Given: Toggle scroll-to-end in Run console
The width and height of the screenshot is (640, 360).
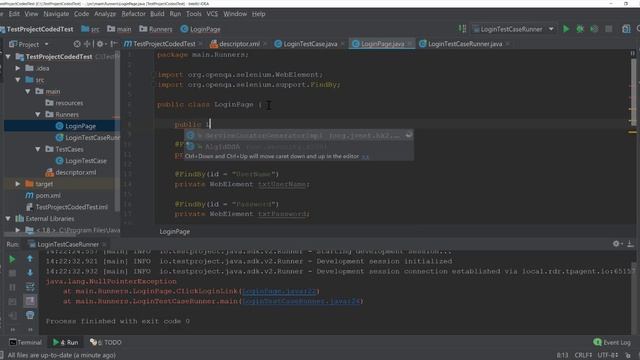Looking at the screenshot, I should point(30,301).
